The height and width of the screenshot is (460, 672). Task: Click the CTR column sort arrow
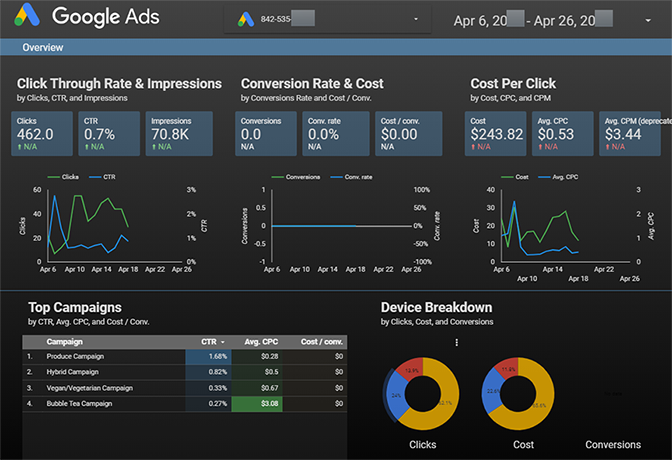click(x=223, y=342)
